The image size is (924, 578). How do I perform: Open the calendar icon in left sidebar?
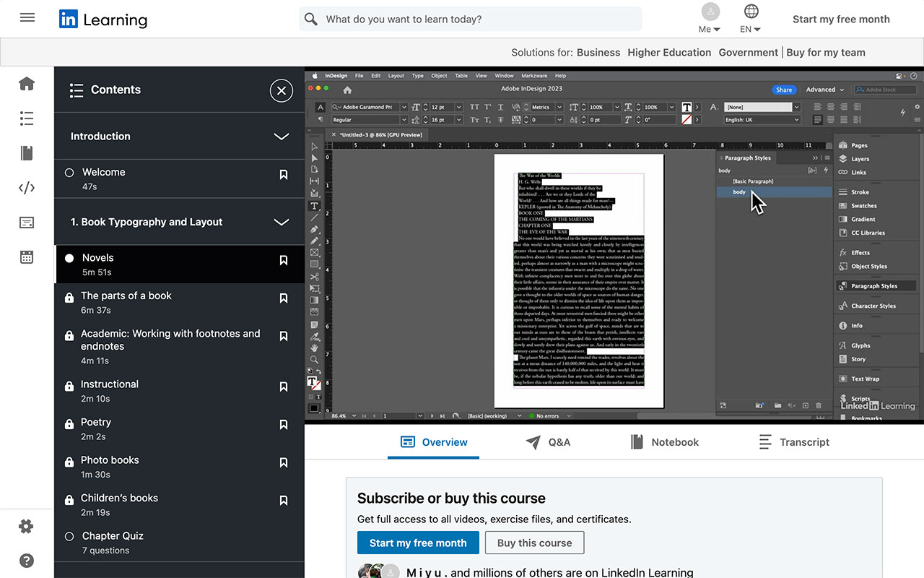27,257
